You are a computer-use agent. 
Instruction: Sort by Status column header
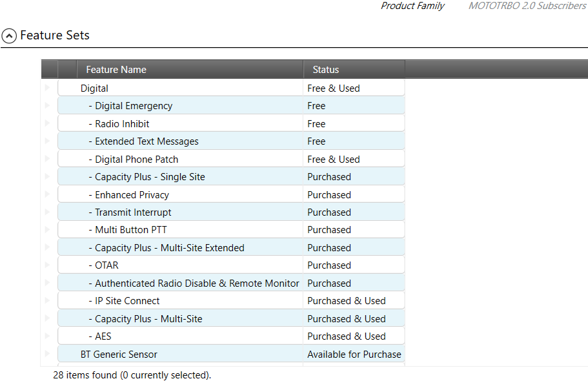tap(326, 70)
